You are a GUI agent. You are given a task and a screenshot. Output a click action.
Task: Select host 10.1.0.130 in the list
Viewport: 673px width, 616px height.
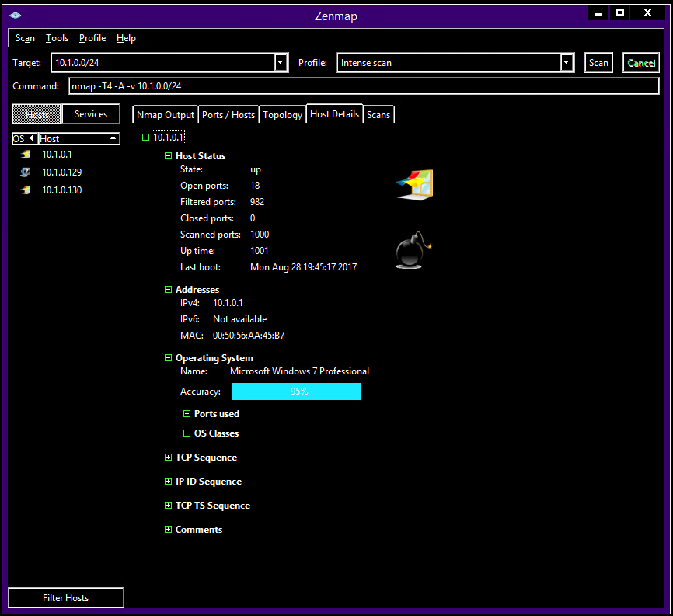tap(62, 190)
